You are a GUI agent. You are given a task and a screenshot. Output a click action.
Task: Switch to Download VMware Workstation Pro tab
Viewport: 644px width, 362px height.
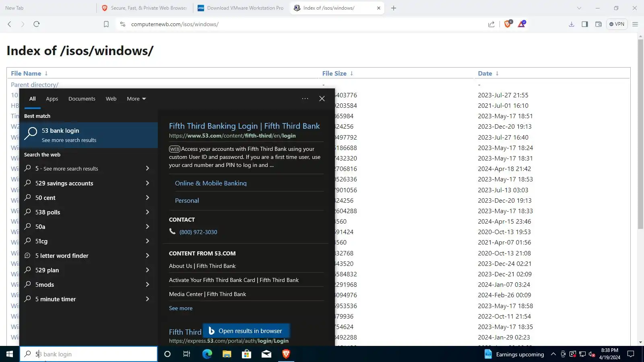[x=241, y=8]
